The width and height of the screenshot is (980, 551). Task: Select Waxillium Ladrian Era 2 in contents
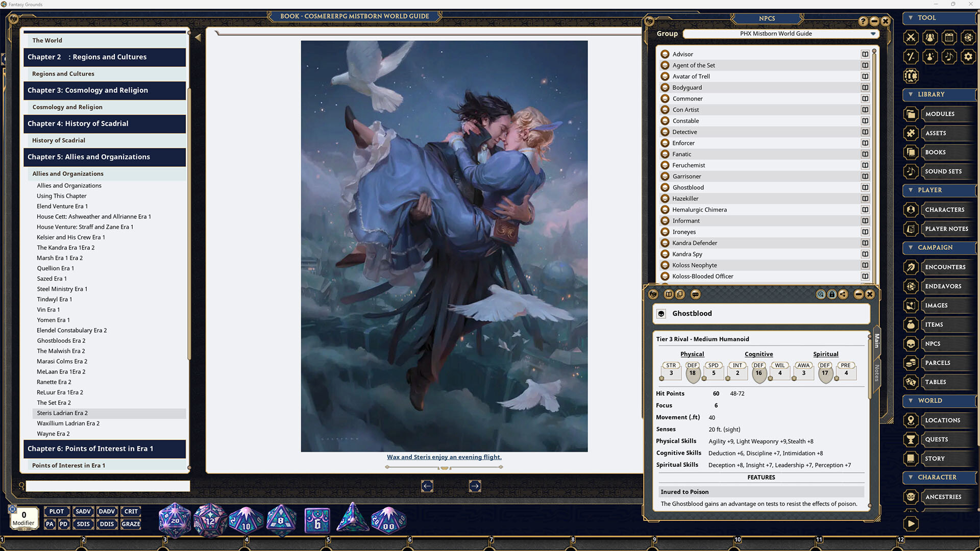pyautogui.click(x=68, y=423)
